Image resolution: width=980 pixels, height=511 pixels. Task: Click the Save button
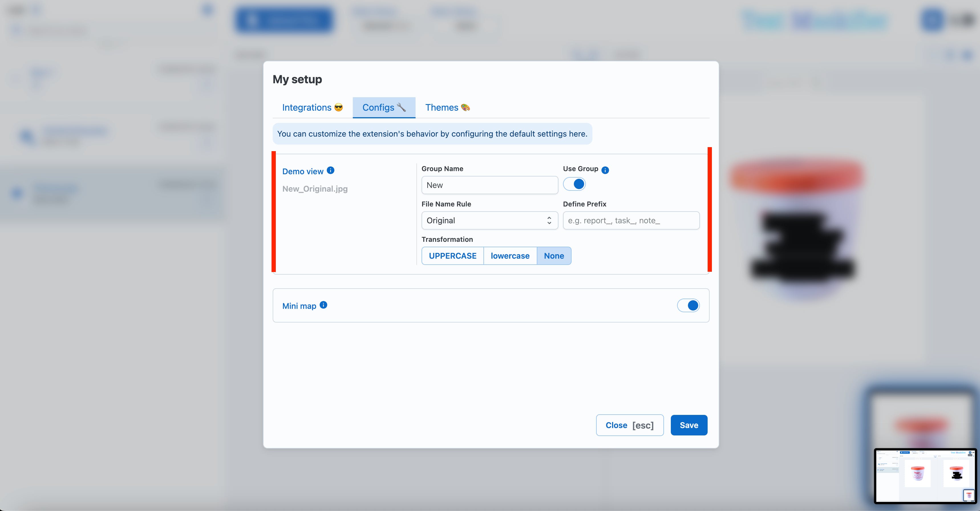click(x=689, y=425)
